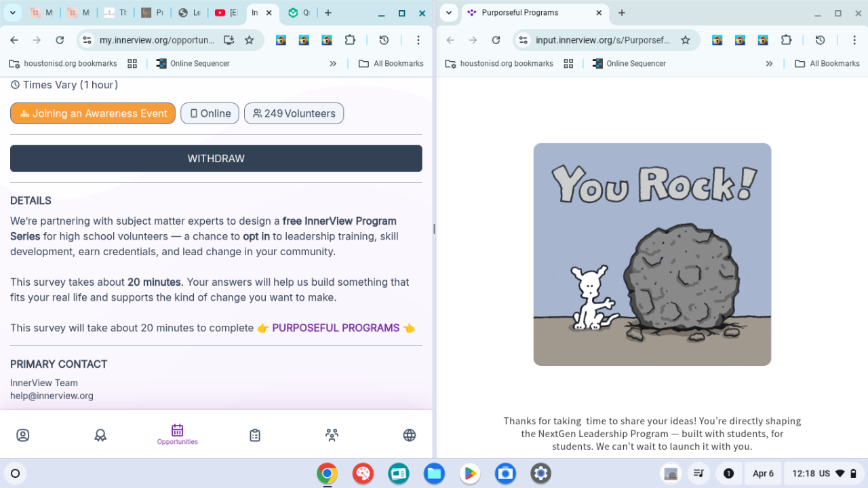Open the recent screenshot thumbnail in shelf
The width and height of the screenshot is (868, 488).
coord(671,473)
